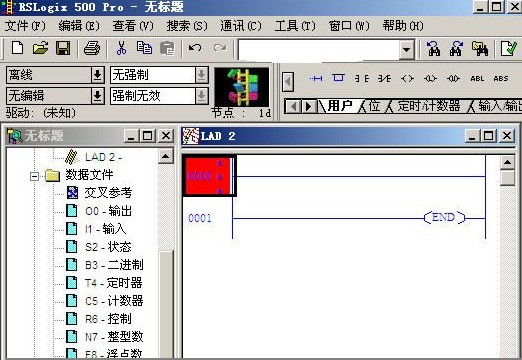Image resolution: width=522 pixels, height=360 pixels.
Task: Open 帮助(H) menu
Action: pos(403,26)
